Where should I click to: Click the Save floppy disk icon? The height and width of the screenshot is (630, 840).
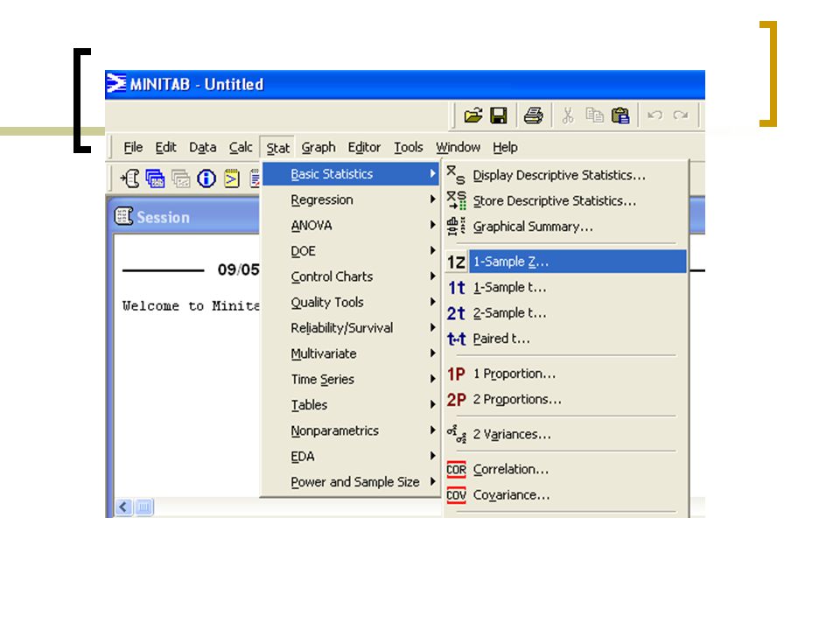[498, 115]
